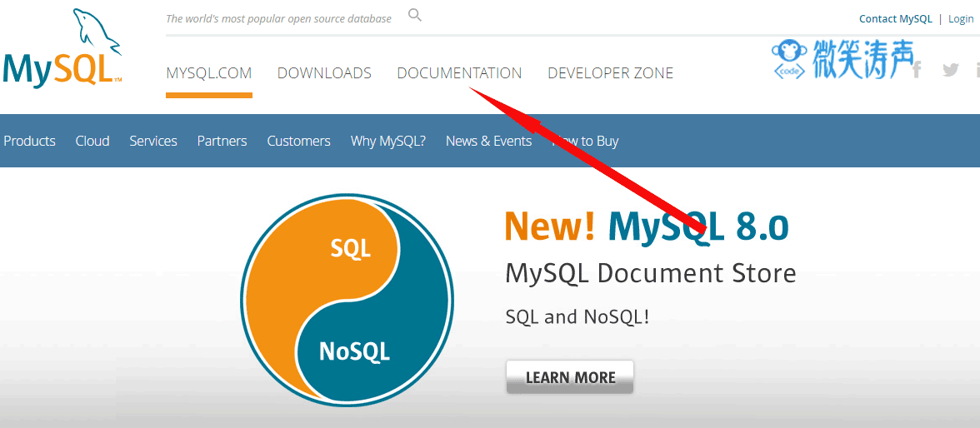Open the Products menu
Viewport: 980px width, 428px height.
coord(29,142)
